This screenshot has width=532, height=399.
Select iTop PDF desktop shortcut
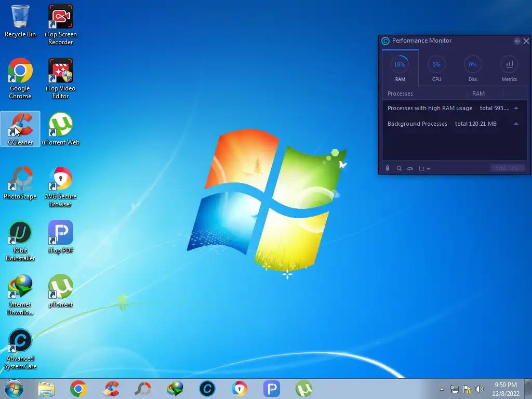click(x=60, y=237)
